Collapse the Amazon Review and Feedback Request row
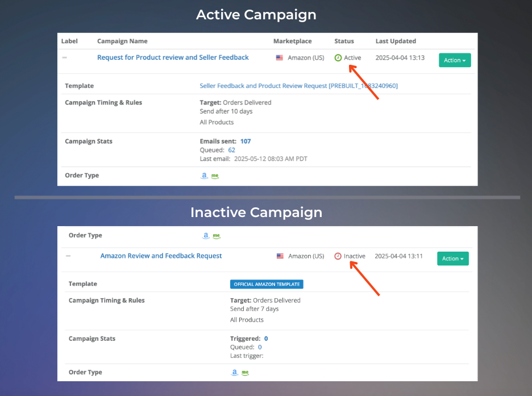This screenshot has height=396, width=532. [68, 256]
